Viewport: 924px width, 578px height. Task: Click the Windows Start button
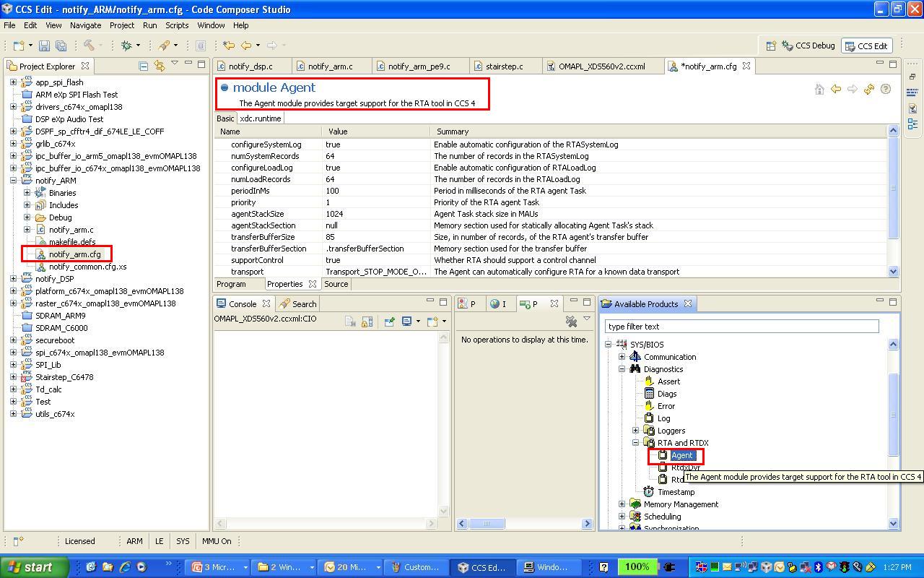tap(34, 567)
